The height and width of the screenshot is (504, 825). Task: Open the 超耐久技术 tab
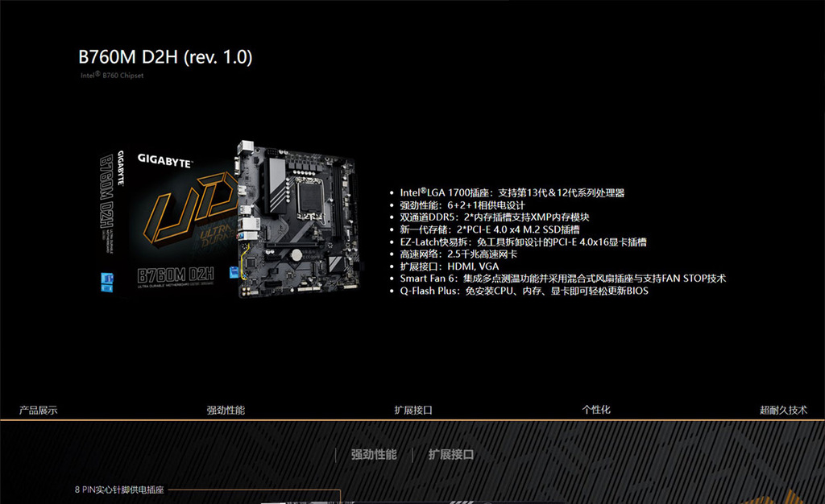pyautogui.click(x=783, y=410)
